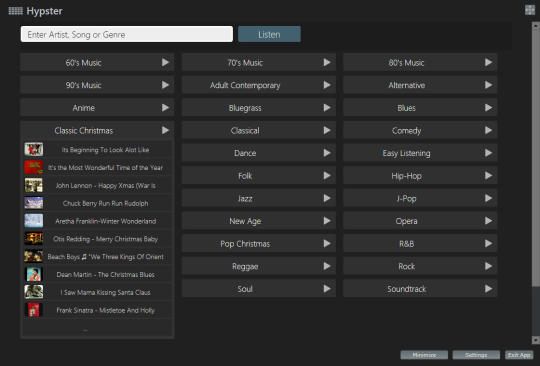
Task: Click the Hypster logo icon
Action: click(15, 11)
